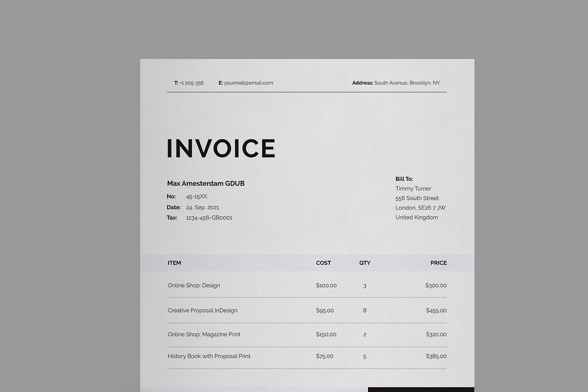
Task: Click the PRICE column header
Action: (x=439, y=263)
